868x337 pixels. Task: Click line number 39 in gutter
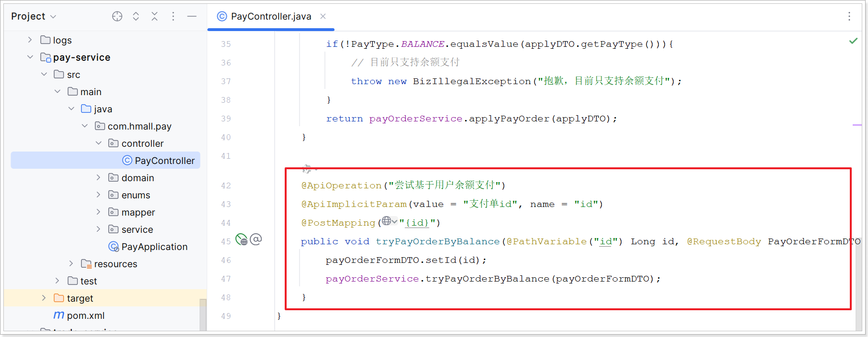pos(226,119)
